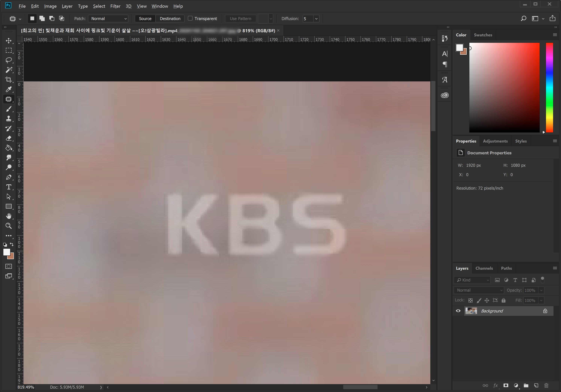Click the delete layer trash icon
The height and width of the screenshot is (392, 561).
click(546, 385)
